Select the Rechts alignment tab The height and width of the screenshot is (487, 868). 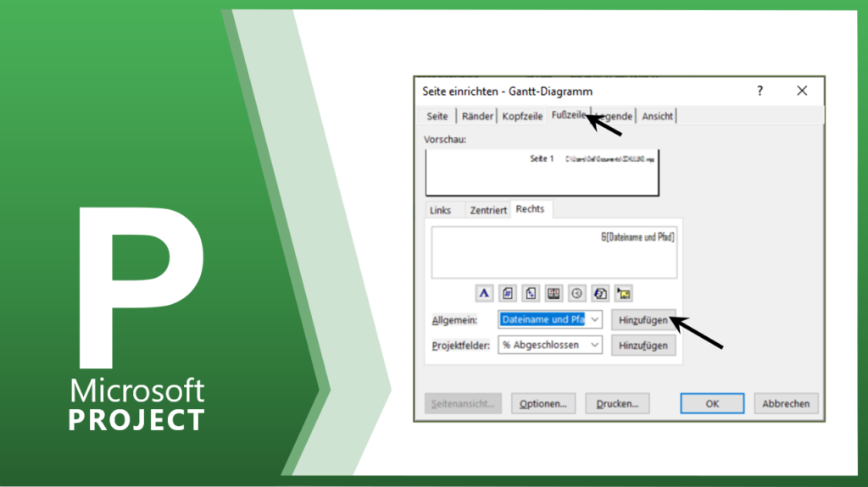click(x=531, y=209)
